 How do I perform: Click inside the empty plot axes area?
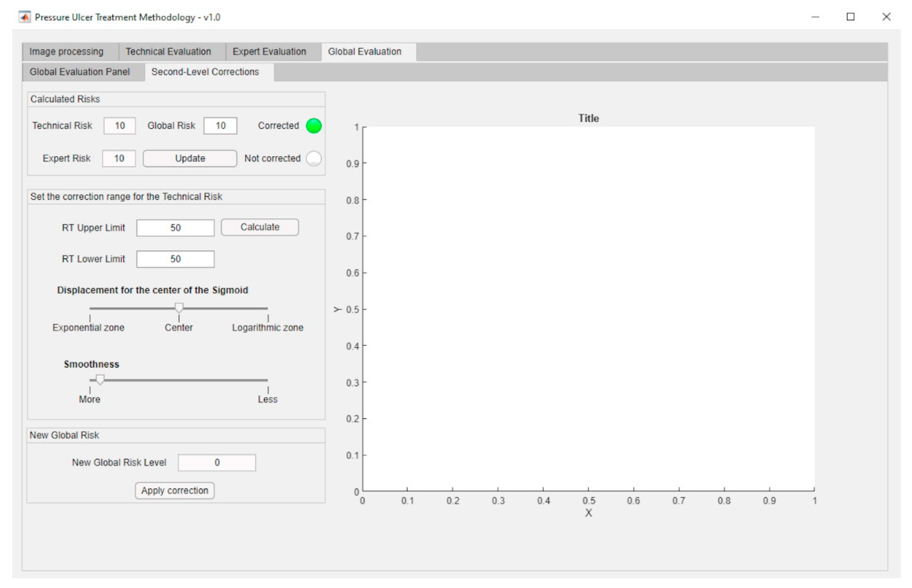[x=588, y=308]
